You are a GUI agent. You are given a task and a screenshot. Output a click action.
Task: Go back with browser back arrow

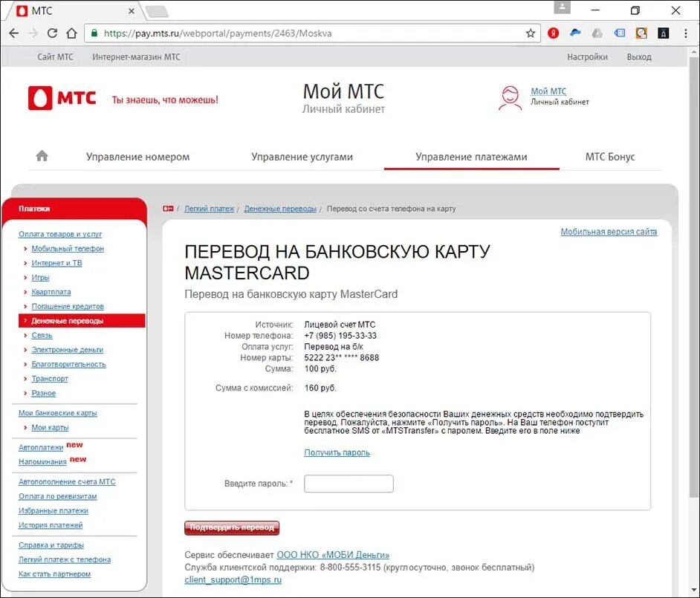pyautogui.click(x=14, y=33)
